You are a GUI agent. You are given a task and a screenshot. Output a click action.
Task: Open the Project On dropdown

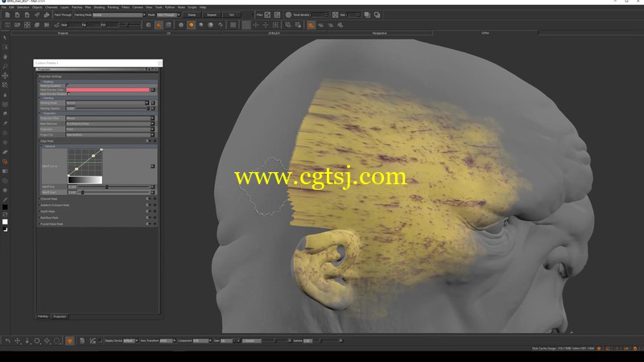click(110, 134)
